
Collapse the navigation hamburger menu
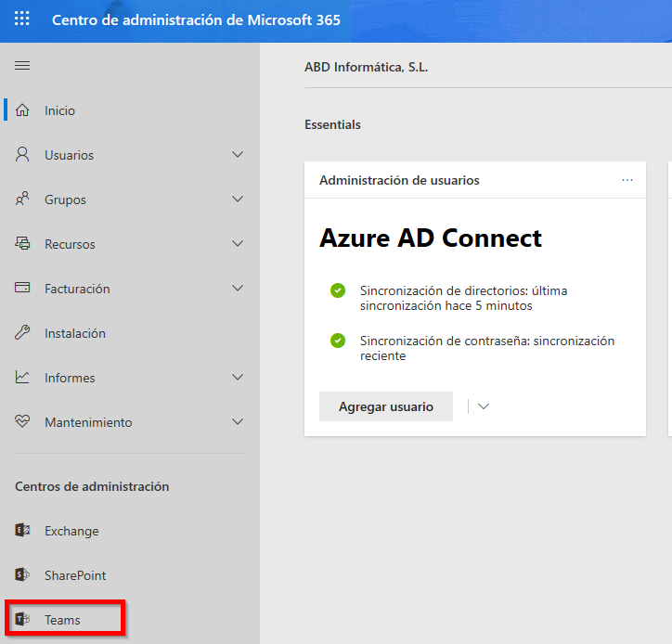(x=22, y=66)
